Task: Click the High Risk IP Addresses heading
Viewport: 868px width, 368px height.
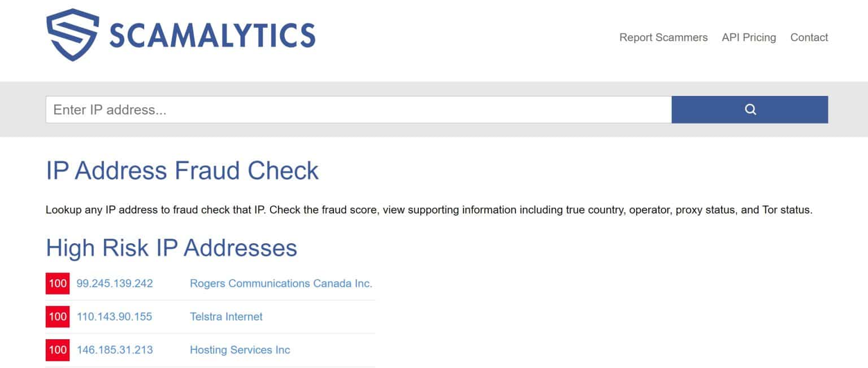Action: [171, 248]
